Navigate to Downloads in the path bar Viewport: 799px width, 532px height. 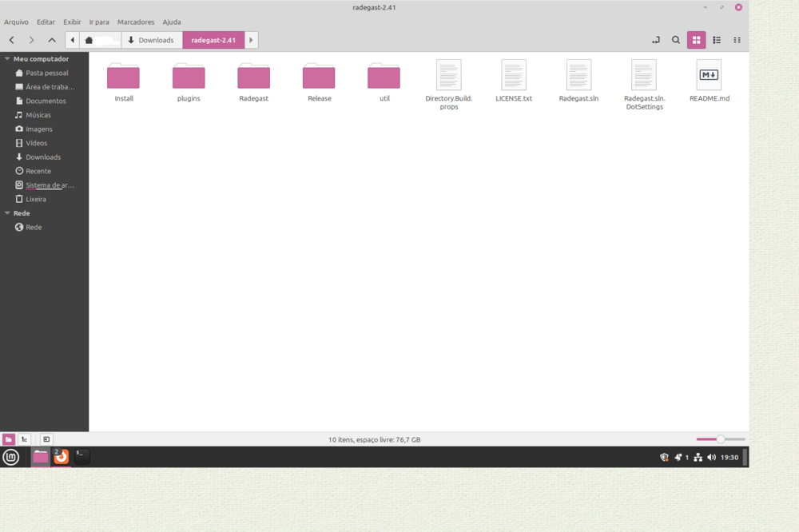point(151,40)
